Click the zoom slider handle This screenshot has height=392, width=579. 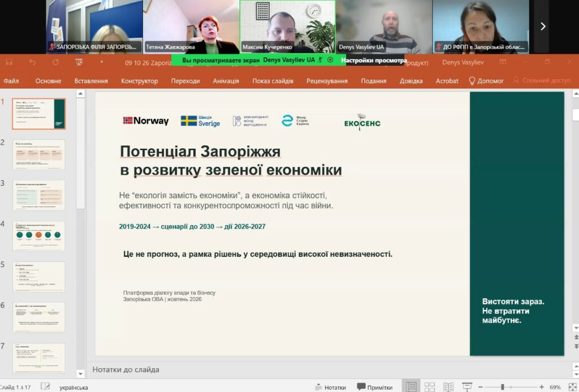(x=502, y=387)
